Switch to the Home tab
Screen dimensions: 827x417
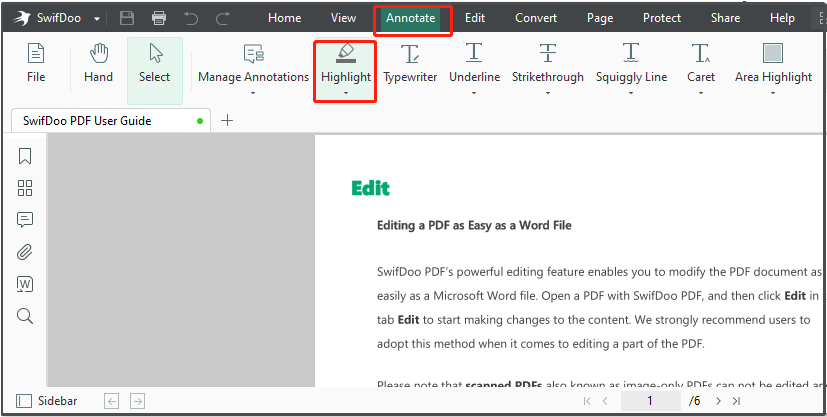click(x=284, y=18)
